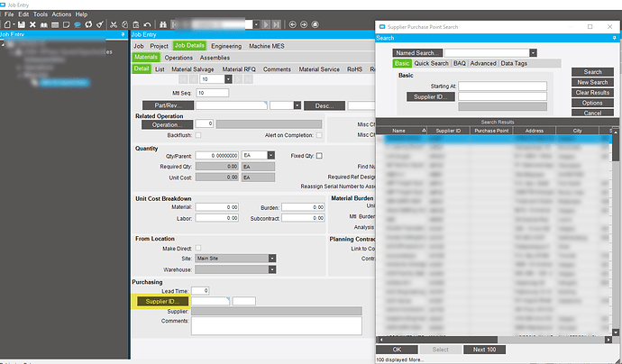Click the Supplier ID column header

coord(448,131)
